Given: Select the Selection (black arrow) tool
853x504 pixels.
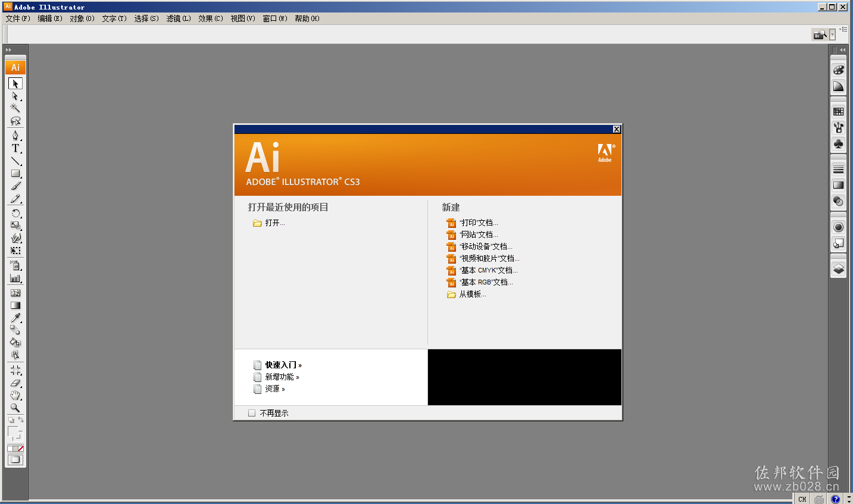Looking at the screenshot, I should 15,83.
